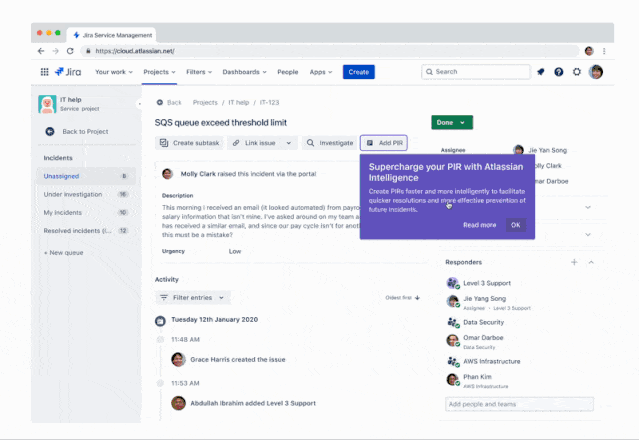This screenshot has height=440, width=639.
Task: Click the Projects breadcrumb link
Action: click(205, 102)
